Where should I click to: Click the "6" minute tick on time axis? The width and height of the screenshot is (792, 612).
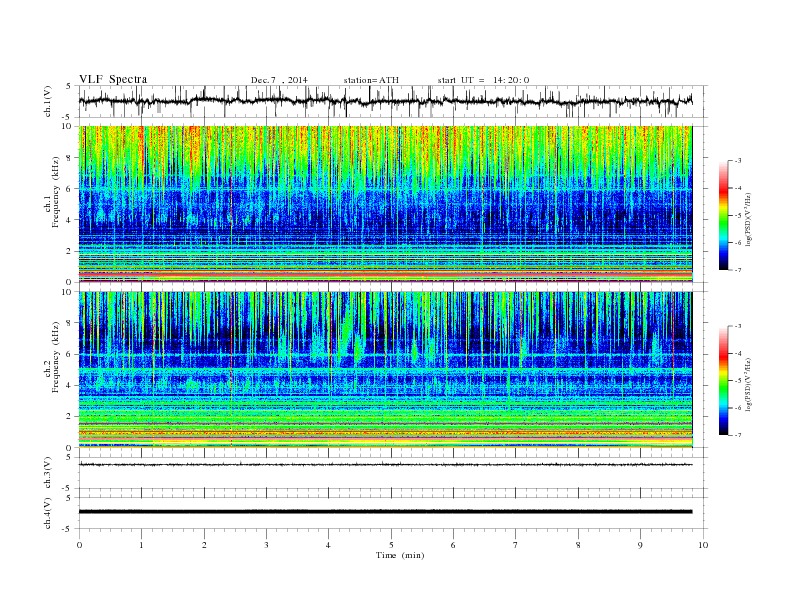[x=453, y=545]
